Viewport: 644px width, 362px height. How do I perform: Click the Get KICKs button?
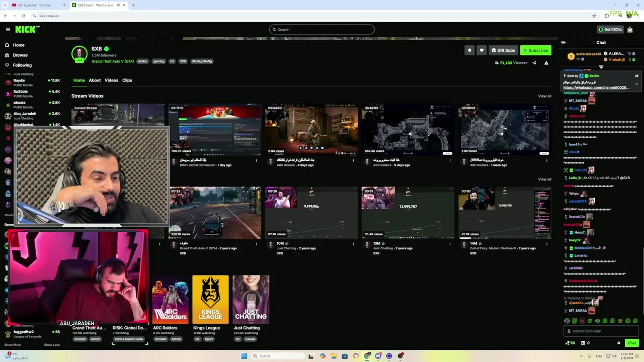click(610, 30)
